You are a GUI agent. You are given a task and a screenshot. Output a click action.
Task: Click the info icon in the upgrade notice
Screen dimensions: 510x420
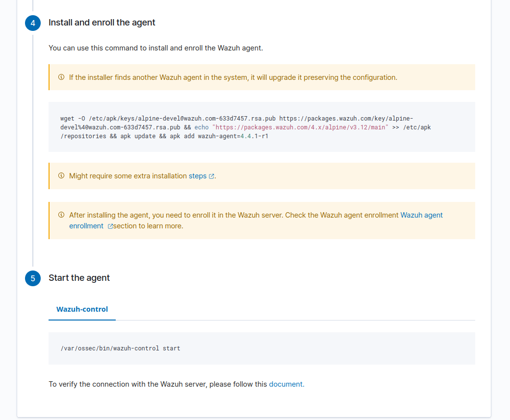tap(61, 77)
